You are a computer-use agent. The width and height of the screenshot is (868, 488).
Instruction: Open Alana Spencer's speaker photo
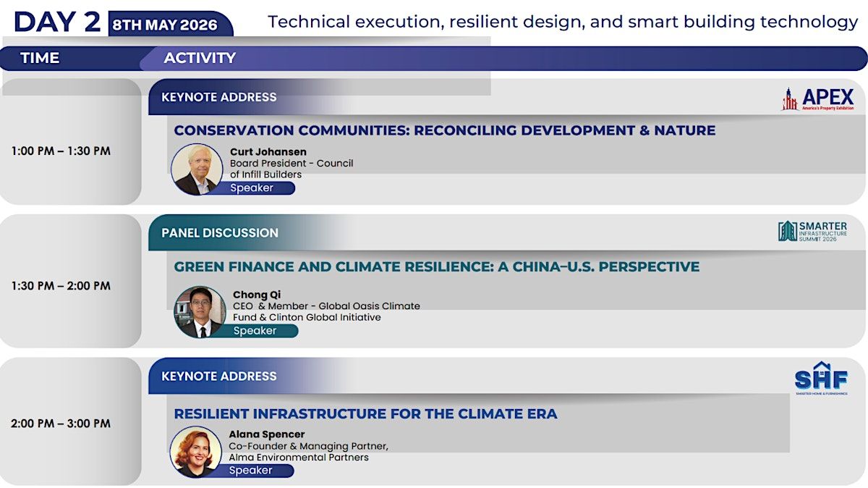click(x=195, y=451)
